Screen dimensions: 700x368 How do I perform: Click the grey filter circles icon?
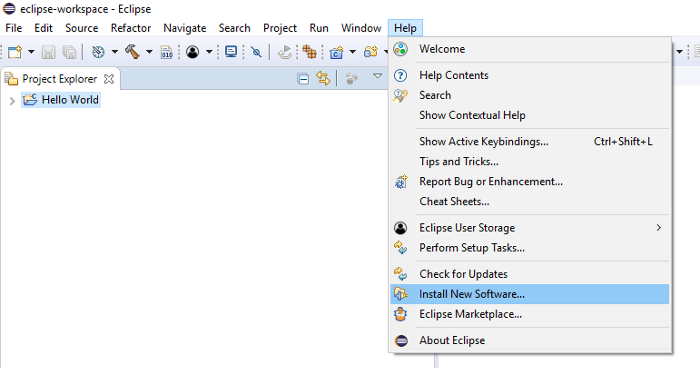click(352, 79)
